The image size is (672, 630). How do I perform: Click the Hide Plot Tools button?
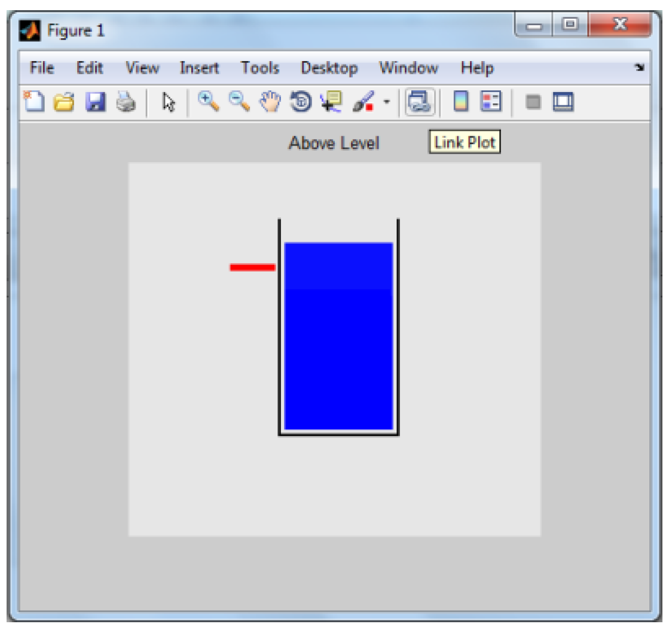(533, 102)
